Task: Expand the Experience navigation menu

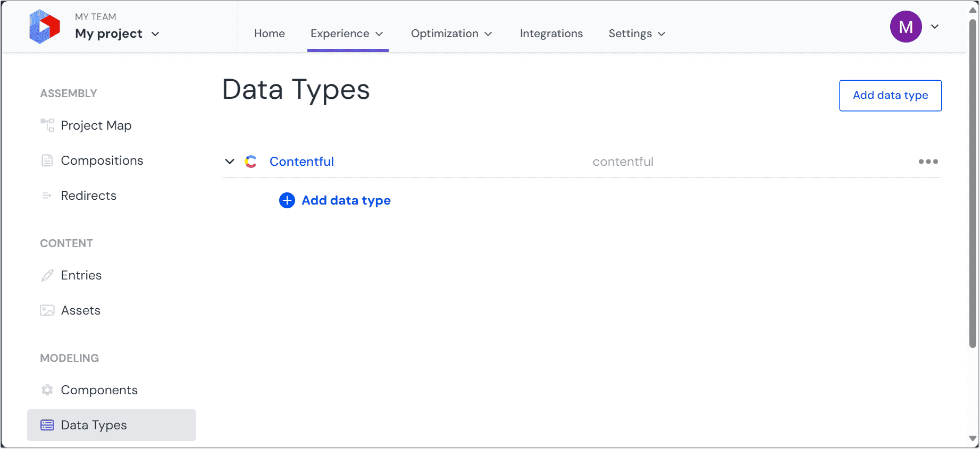Action: pos(347,33)
